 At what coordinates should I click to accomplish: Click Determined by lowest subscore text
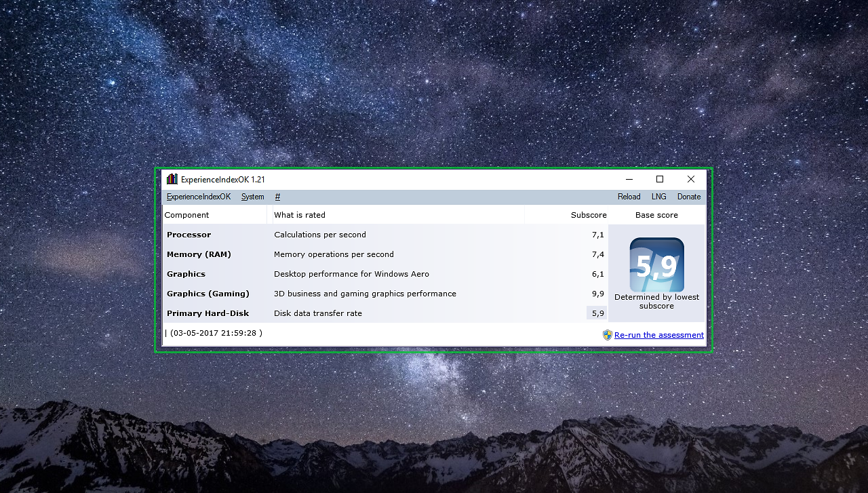click(656, 302)
